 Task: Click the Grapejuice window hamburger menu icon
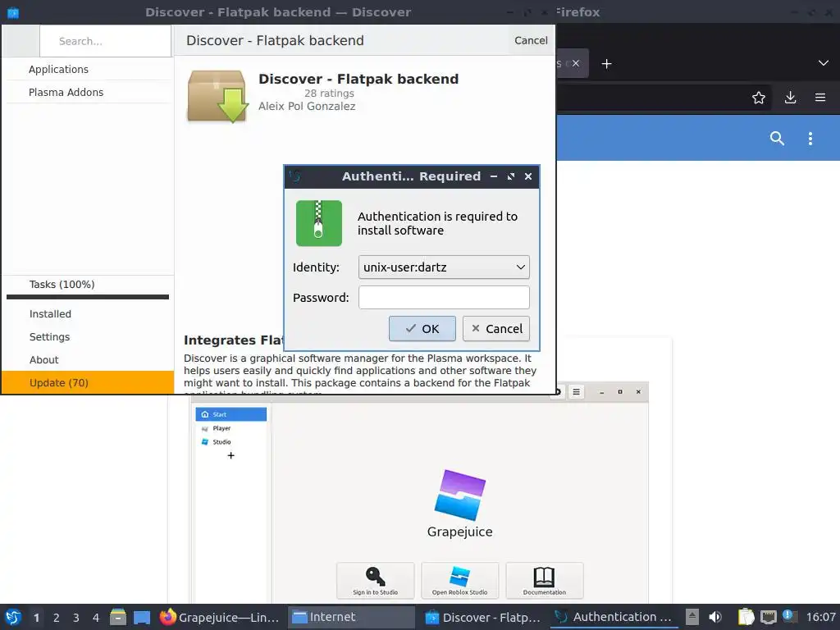click(576, 392)
